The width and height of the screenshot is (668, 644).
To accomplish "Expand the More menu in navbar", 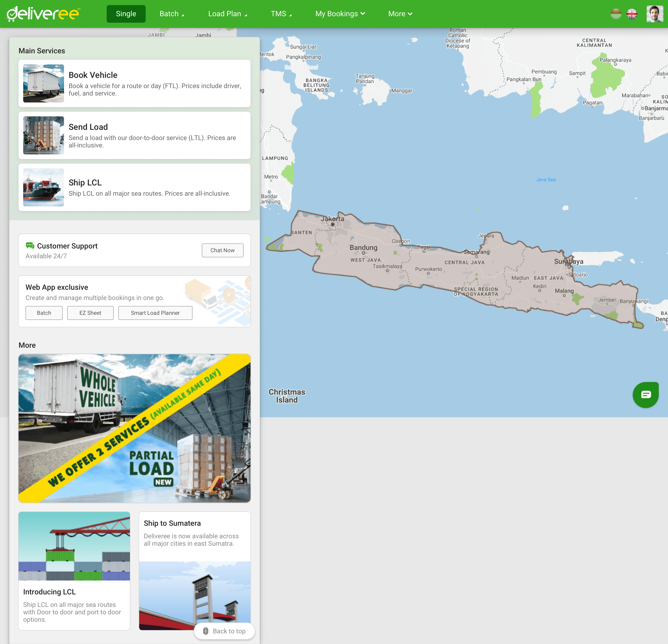I will [400, 14].
